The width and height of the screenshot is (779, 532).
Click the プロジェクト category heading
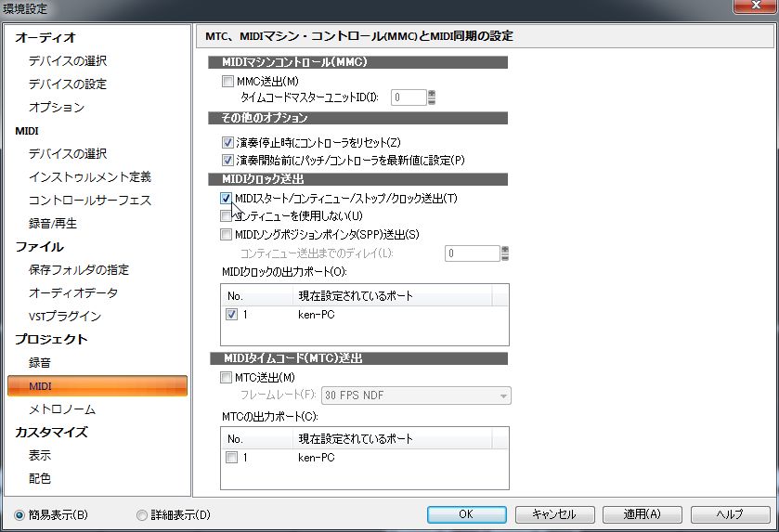pyautogui.click(x=51, y=339)
